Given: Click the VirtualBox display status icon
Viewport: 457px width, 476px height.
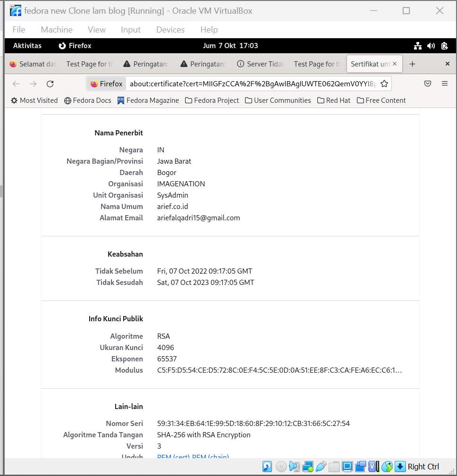Looking at the screenshot, I should point(347,466).
